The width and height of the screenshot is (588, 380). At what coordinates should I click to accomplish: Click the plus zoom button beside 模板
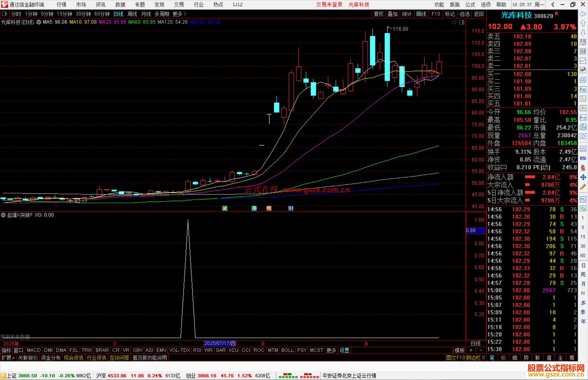pos(471,350)
